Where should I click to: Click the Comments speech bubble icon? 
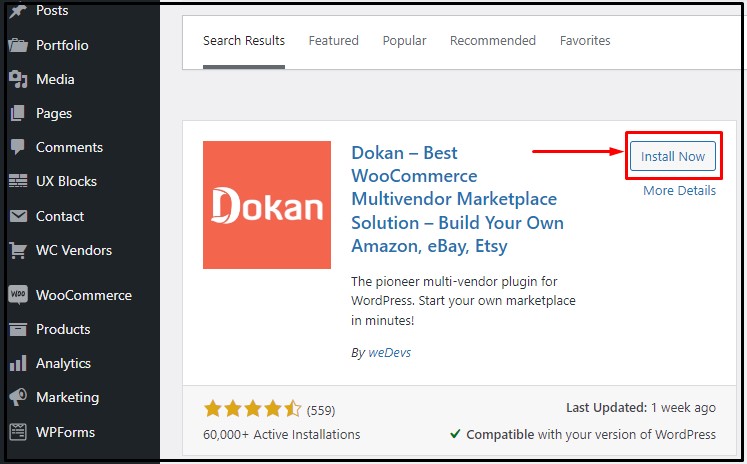tap(18, 147)
